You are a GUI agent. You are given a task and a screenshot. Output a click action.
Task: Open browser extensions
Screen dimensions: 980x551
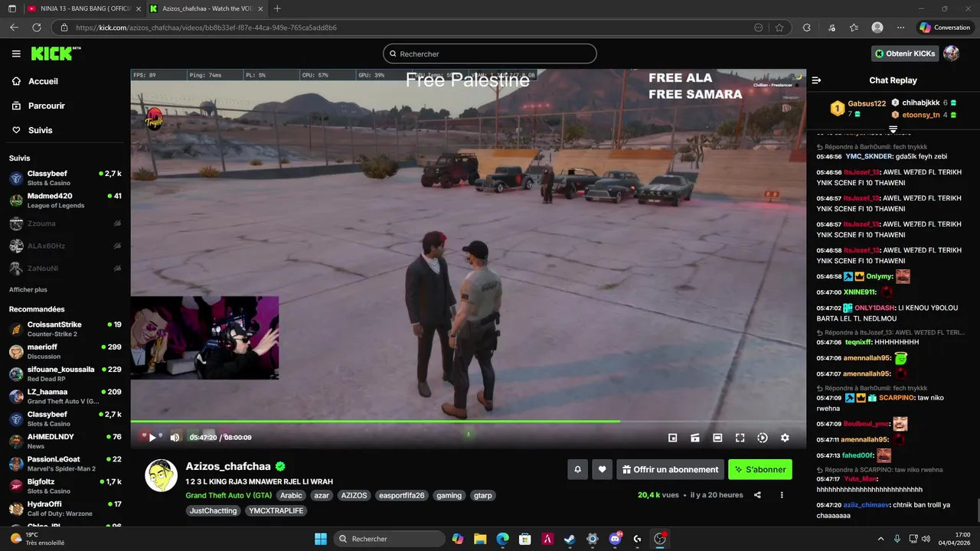(806, 28)
